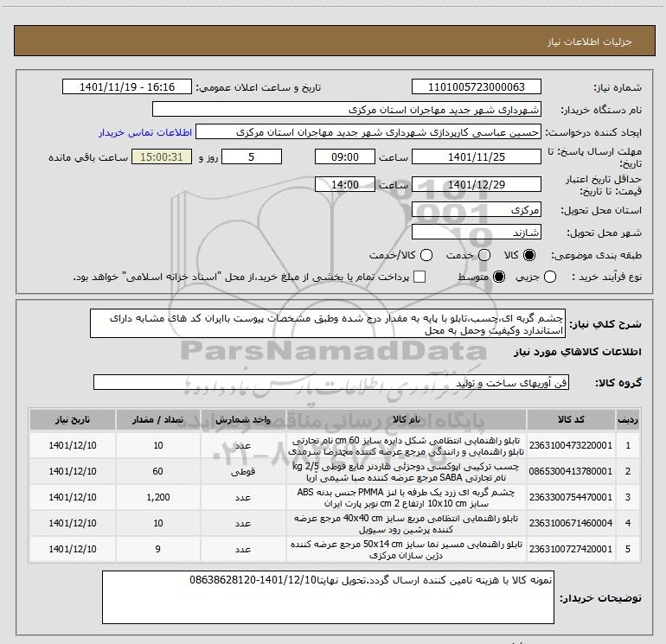Click the price validity time 14:00
The width and height of the screenshot is (666, 644).
pos(345,185)
